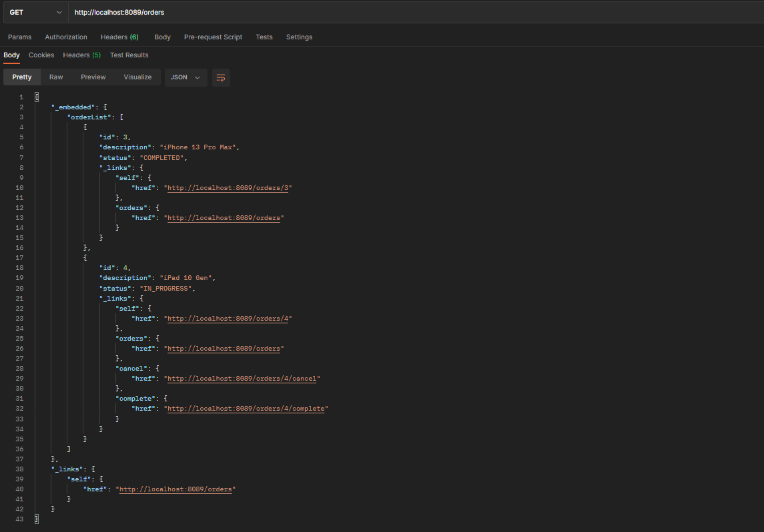
Task: Click the "self" key on line 39
Action: (79, 479)
